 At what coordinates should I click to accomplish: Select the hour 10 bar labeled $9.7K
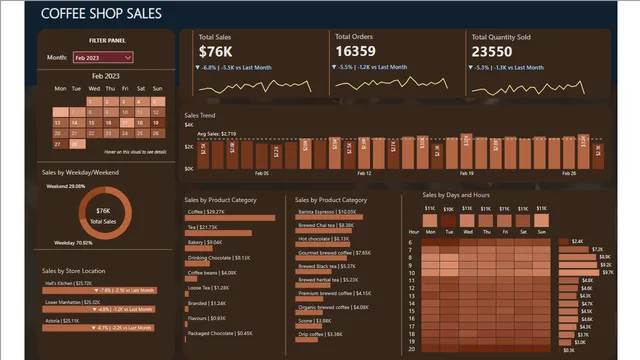pos(579,273)
